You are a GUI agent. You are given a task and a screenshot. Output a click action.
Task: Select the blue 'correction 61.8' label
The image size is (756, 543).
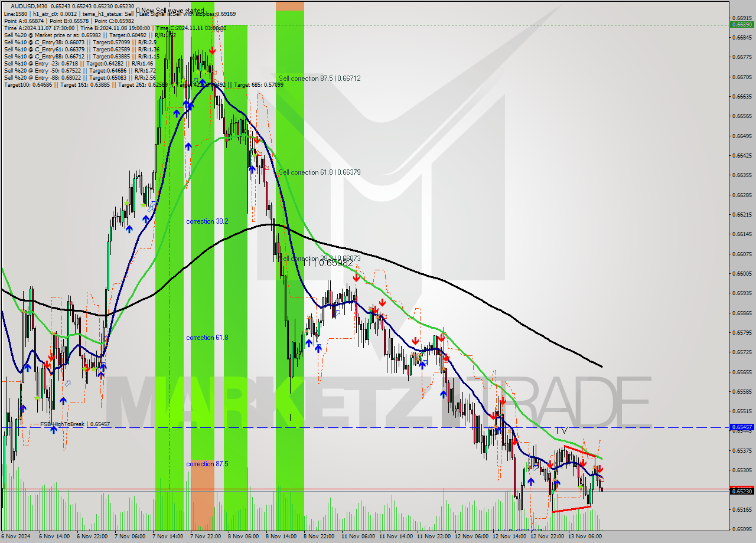(x=207, y=338)
